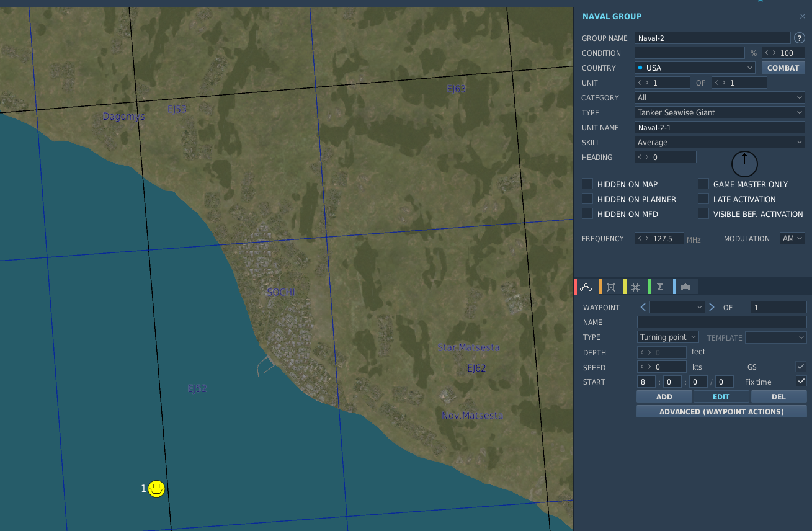Enable Hidden on Map checkbox
Viewport: 812px width, 531px height.
point(587,184)
